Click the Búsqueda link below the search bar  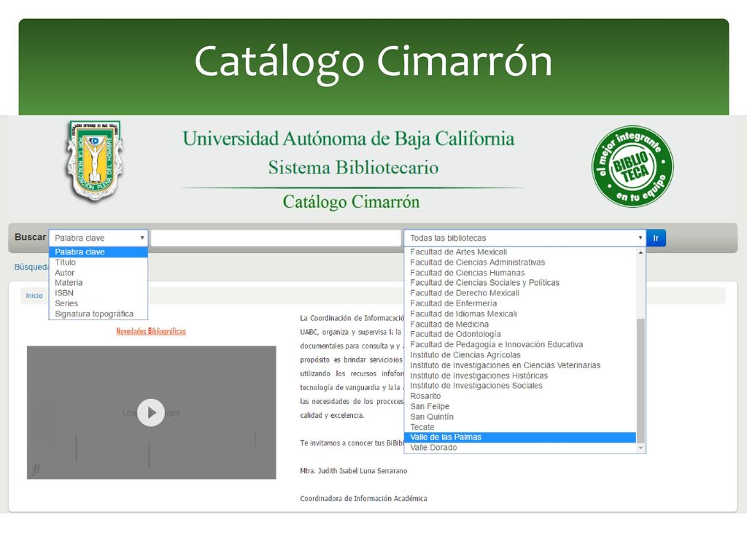click(x=31, y=267)
